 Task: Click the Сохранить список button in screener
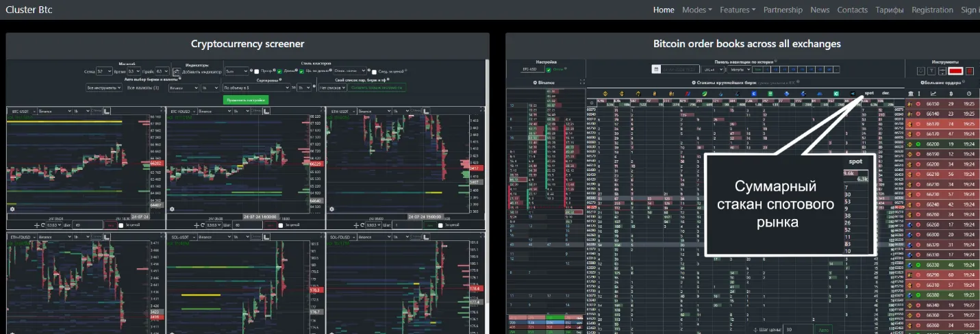pos(377,88)
